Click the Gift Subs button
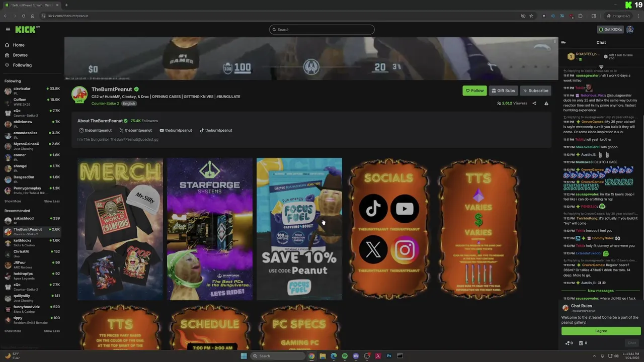This screenshot has width=644, height=362. pos(503,90)
